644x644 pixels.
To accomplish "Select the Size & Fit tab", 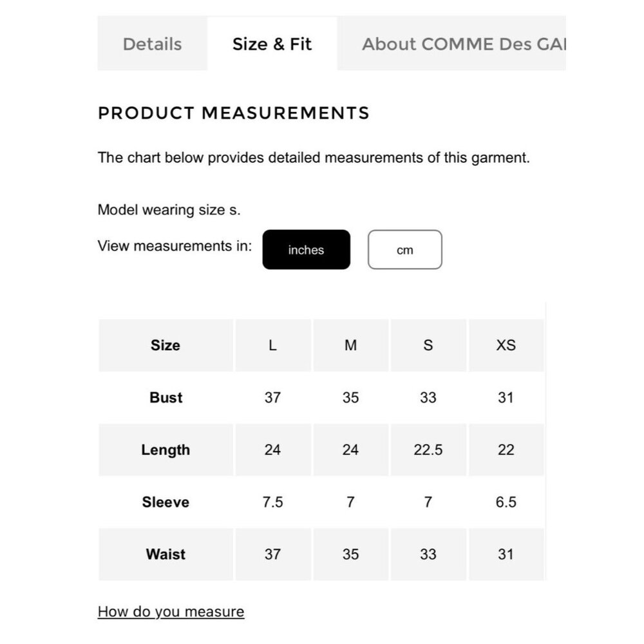I will [272, 44].
